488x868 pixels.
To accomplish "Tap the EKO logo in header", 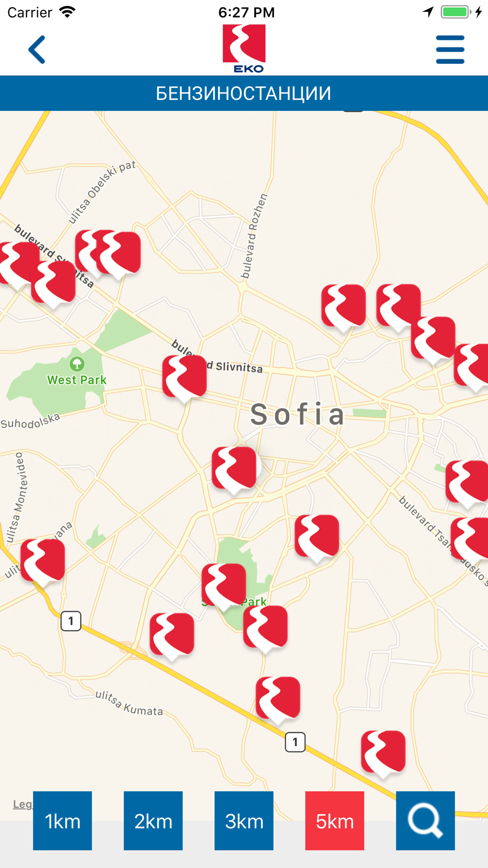I will tap(244, 49).
